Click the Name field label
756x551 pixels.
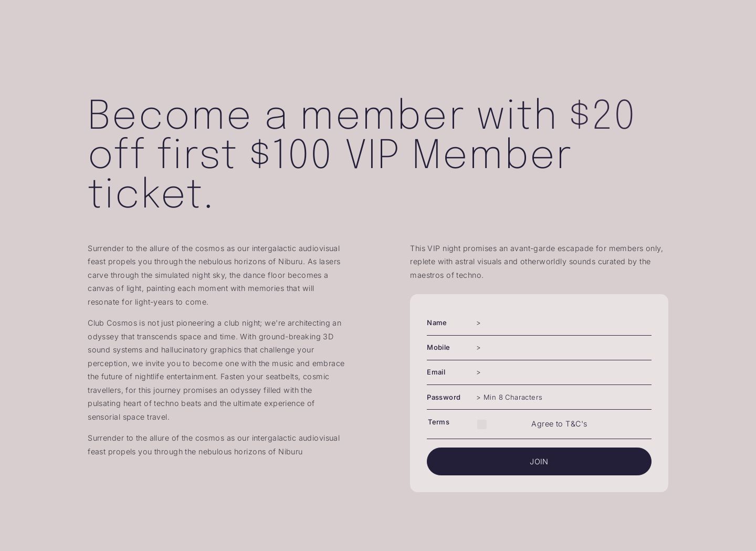[x=436, y=323]
